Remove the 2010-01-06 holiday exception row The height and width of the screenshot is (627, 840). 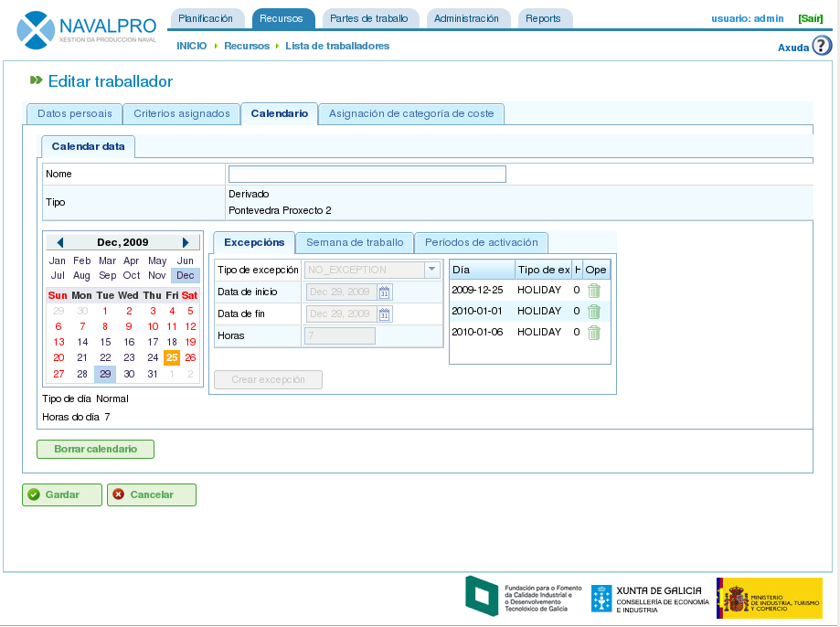(594, 333)
